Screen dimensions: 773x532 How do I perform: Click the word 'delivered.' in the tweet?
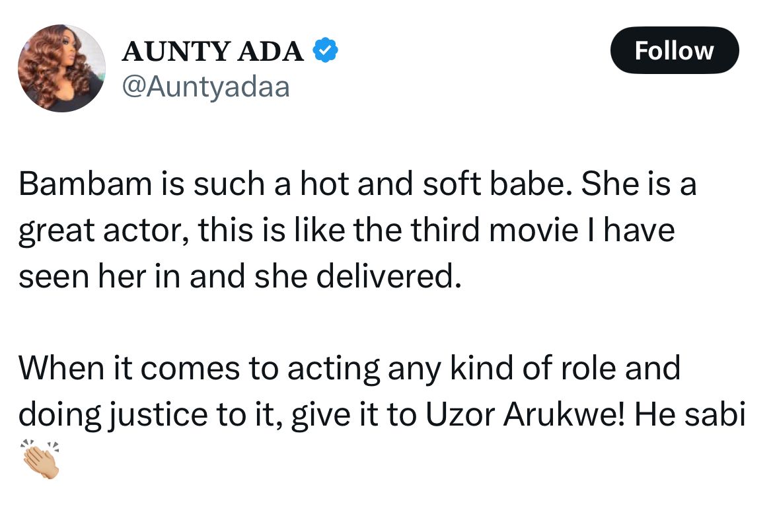389,276
